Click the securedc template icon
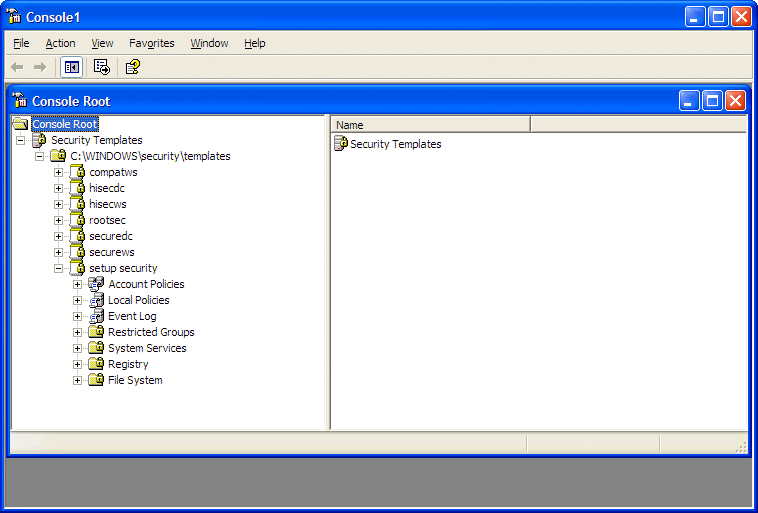758x513 pixels. [77, 236]
